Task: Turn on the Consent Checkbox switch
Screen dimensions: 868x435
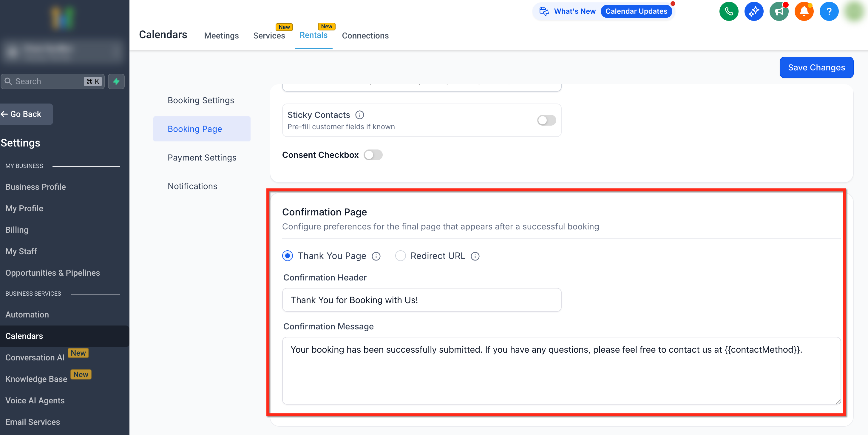Action: [x=373, y=155]
